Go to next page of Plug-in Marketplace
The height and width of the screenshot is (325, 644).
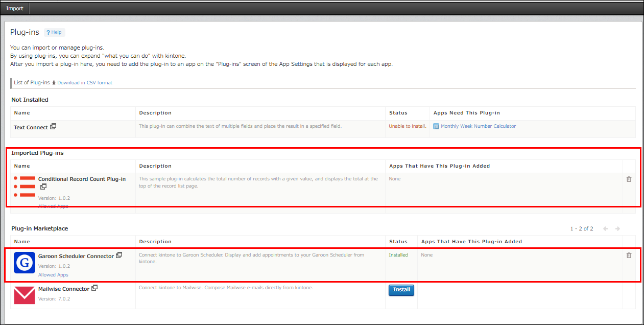tap(617, 228)
